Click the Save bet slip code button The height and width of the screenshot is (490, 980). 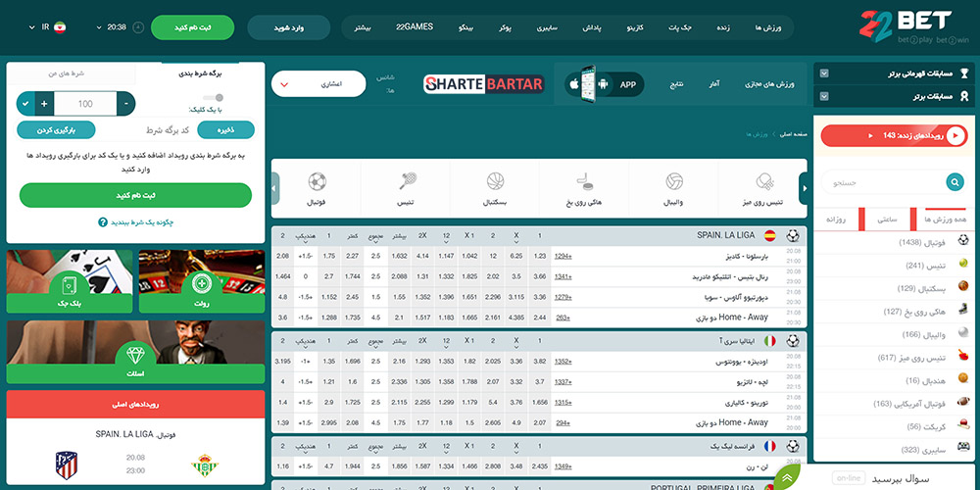(x=226, y=130)
